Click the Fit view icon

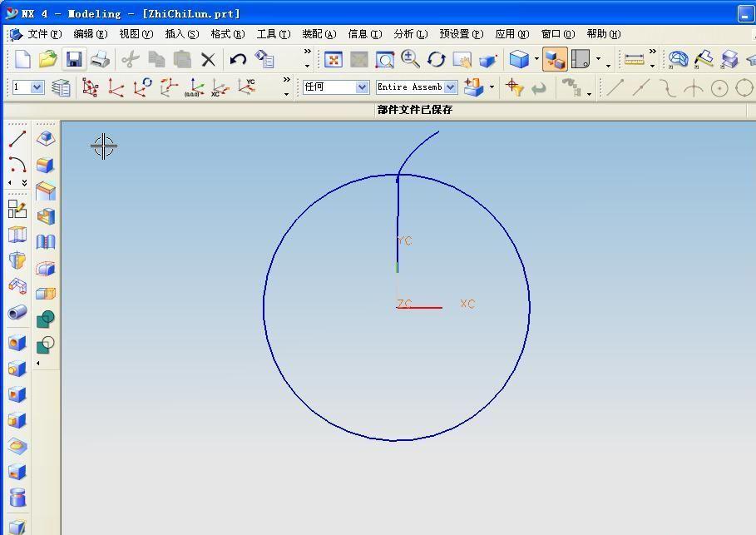point(334,59)
